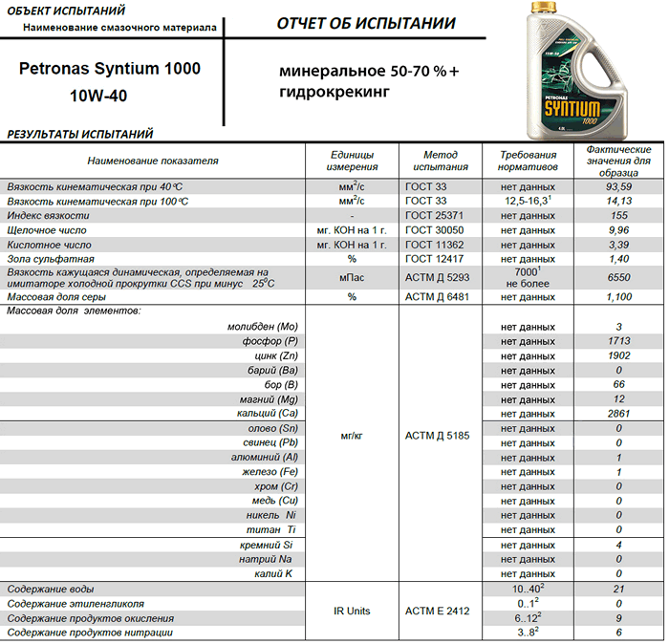Click header "Фактические значения для образца"
The height and width of the screenshot is (644, 669).
click(618, 161)
